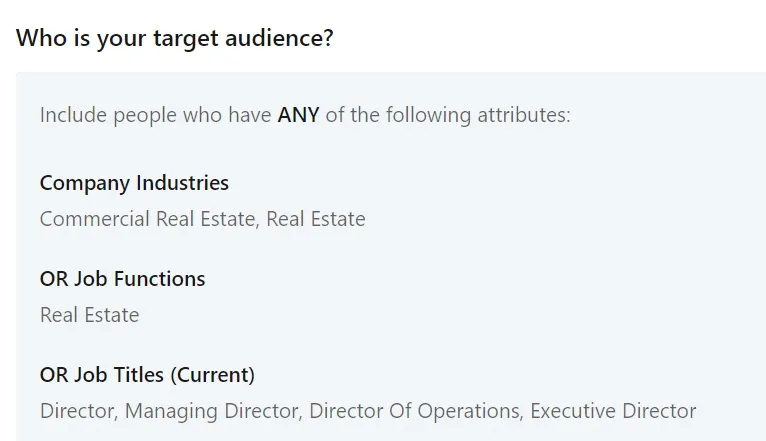Select the Managing Director job title
Image resolution: width=766 pixels, height=441 pixels.
tap(213, 411)
